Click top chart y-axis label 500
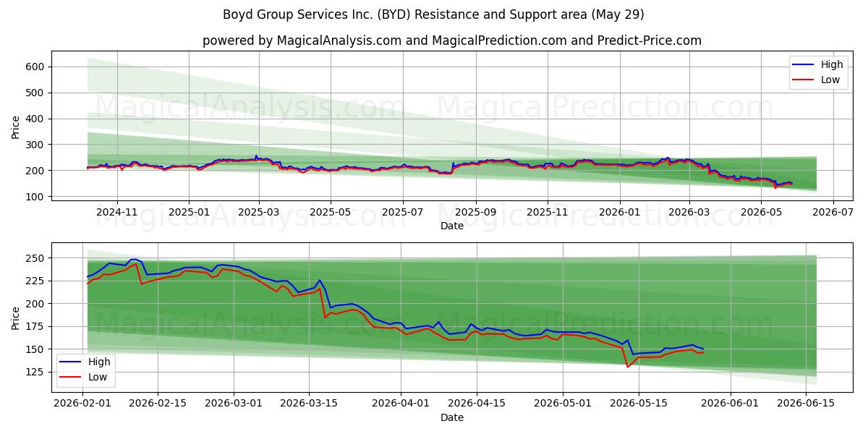This screenshot has width=868, height=434. [36, 93]
